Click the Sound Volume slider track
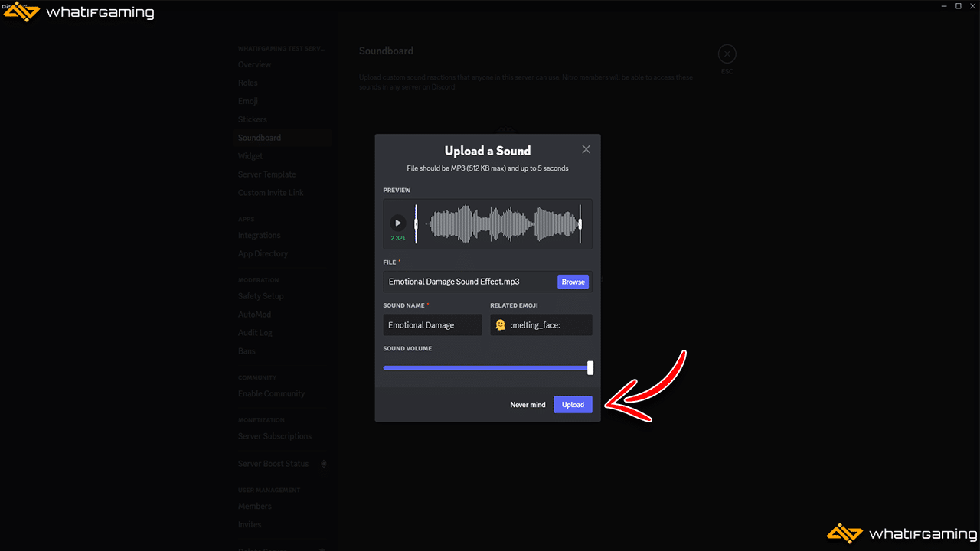 [486, 368]
